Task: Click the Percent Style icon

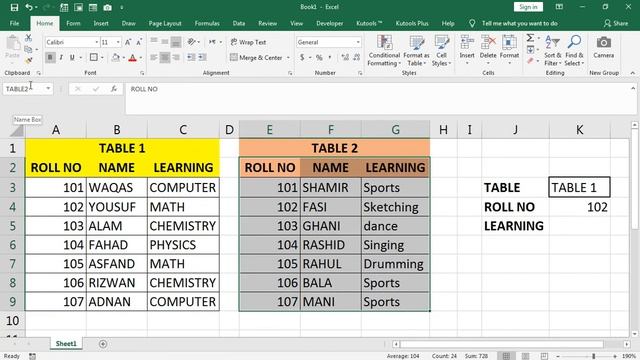Action: [319, 58]
